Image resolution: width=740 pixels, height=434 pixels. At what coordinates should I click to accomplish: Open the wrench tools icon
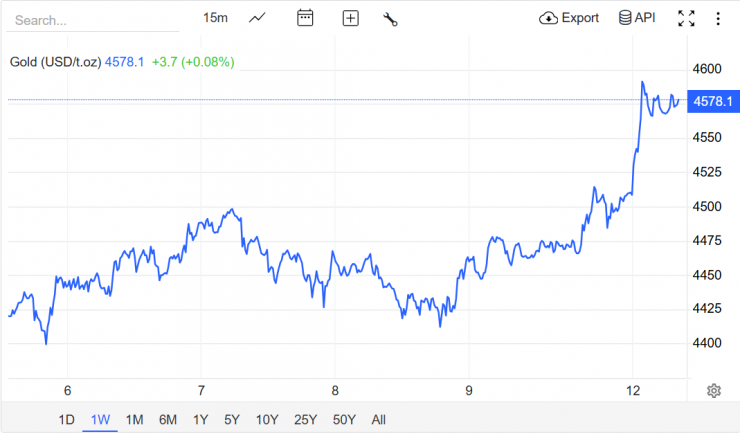tap(391, 18)
